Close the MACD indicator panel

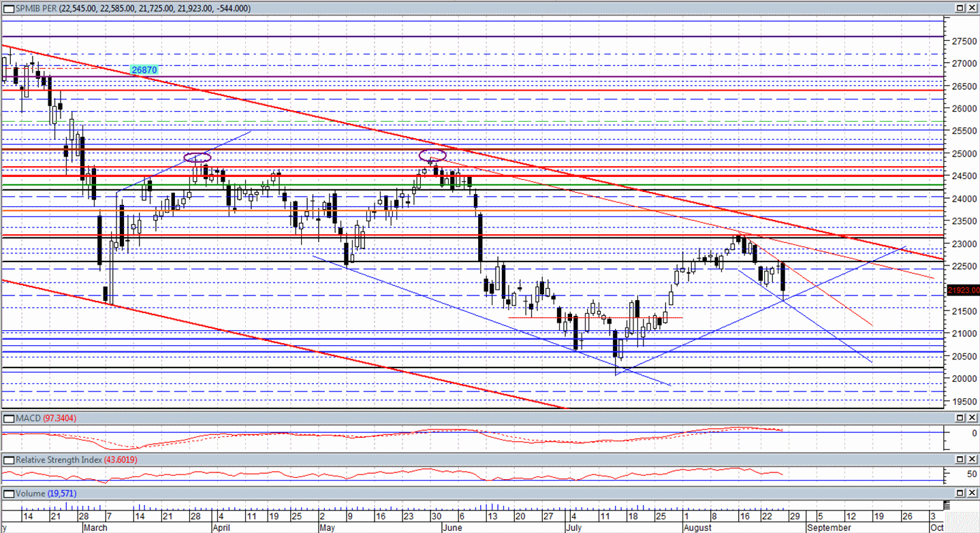click(x=972, y=417)
